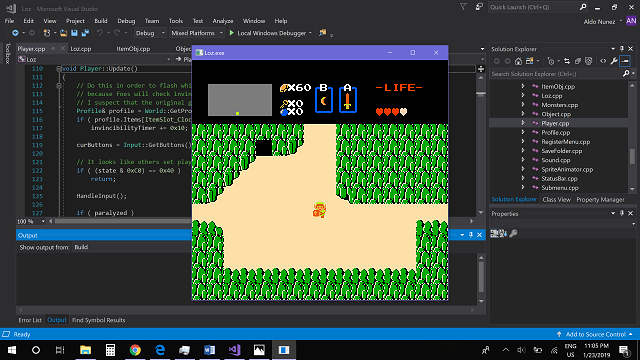Open the Loz project scope dropdown
This screenshot has height=360, width=640.
point(95,59)
